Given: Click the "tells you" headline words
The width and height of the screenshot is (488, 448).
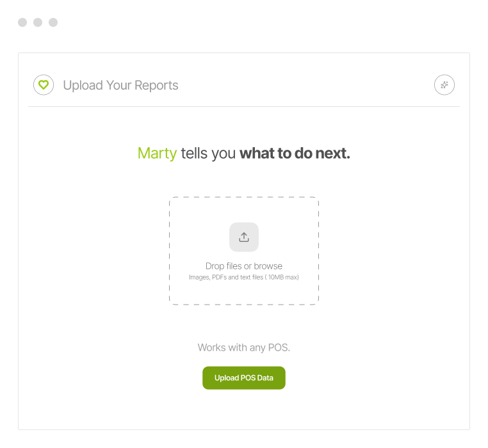Looking at the screenshot, I should pos(208,154).
